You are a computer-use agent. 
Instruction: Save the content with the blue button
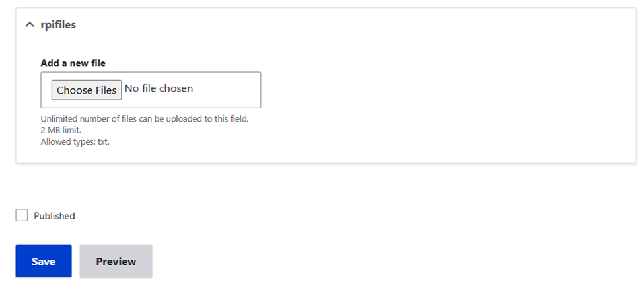44,261
